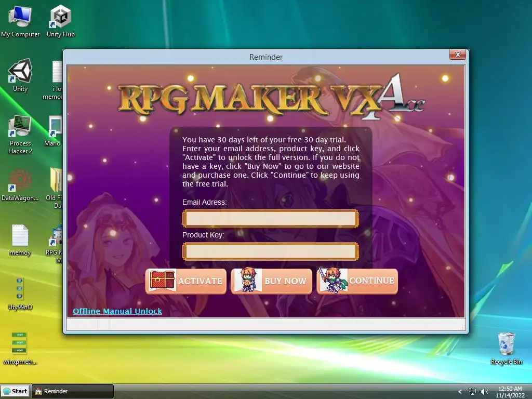Select the winxpmetr desktop icon

coord(20,349)
